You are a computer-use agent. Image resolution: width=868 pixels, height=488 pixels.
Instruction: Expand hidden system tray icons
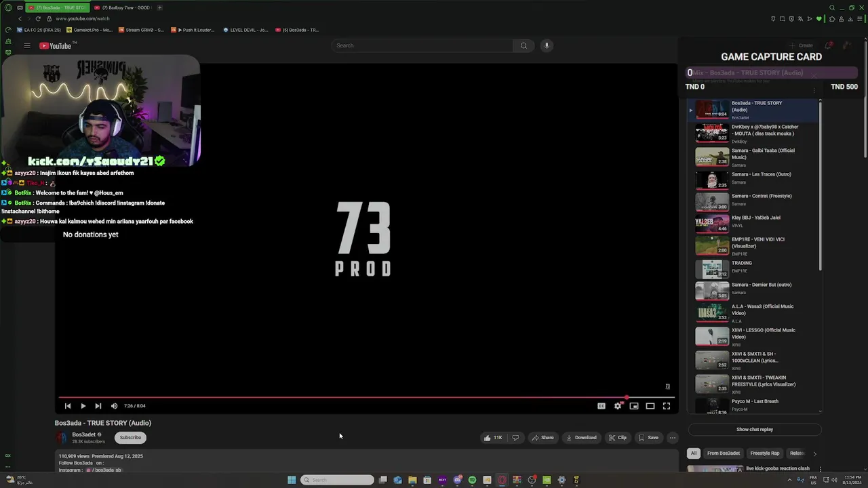click(x=789, y=480)
